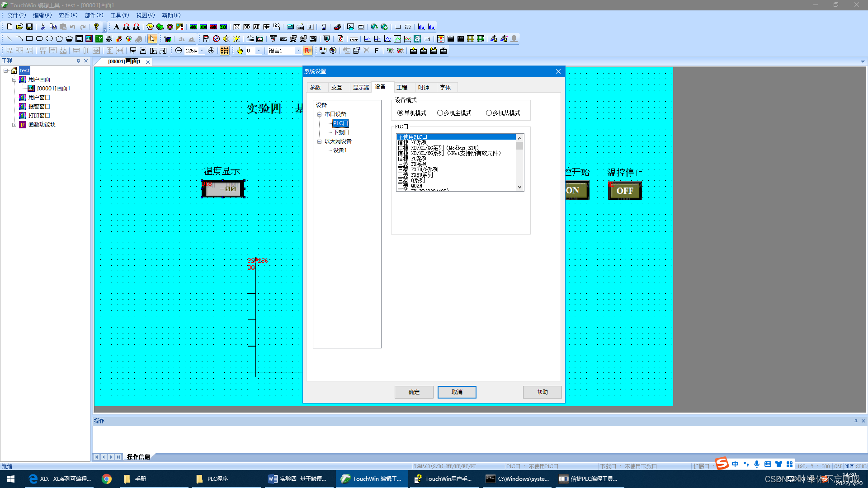
Task: Open the 工具(T) menu
Action: (119, 15)
